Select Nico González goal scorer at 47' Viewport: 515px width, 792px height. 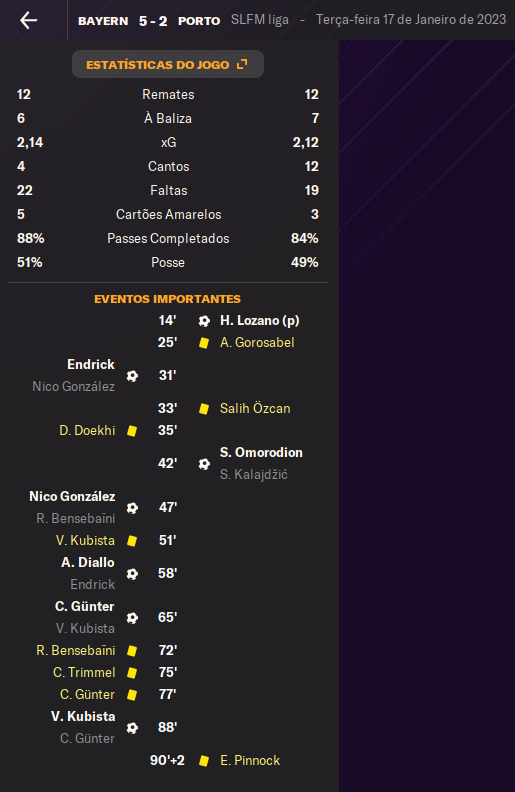72,497
